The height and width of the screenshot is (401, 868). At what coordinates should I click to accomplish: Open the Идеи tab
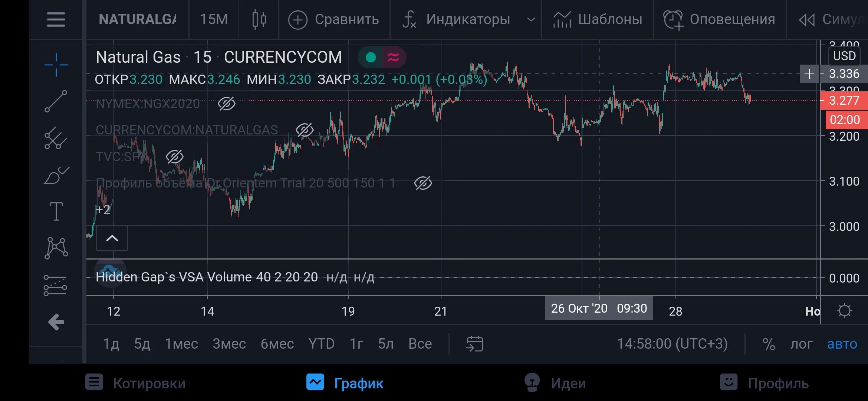tap(555, 383)
